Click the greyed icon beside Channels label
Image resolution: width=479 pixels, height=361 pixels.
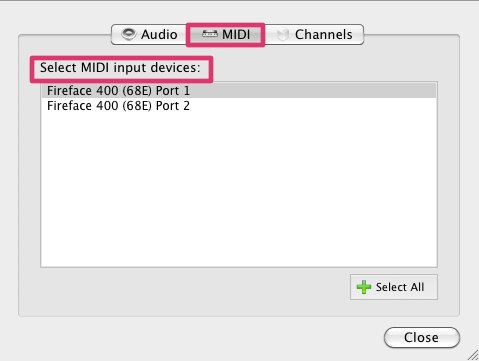point(283,34)
